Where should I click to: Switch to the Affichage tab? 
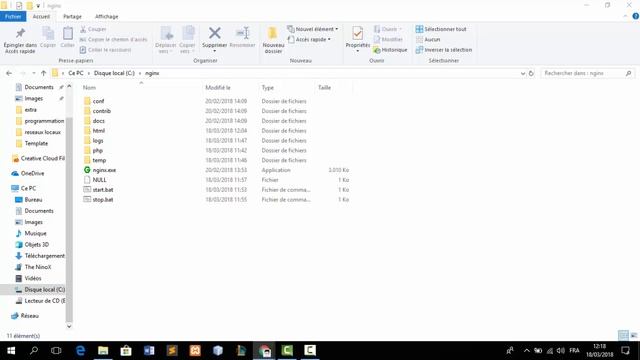click(107, 16)
